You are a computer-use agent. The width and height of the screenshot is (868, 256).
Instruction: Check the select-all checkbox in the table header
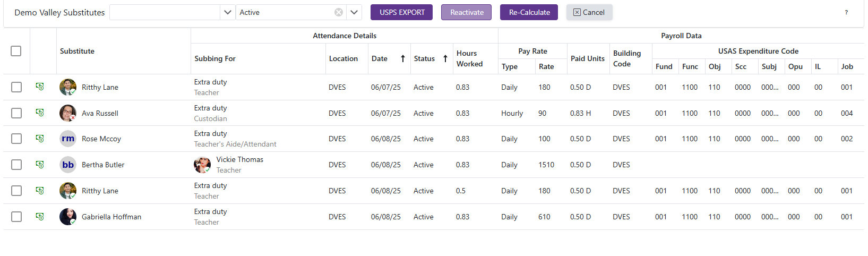tap(16, 51)
